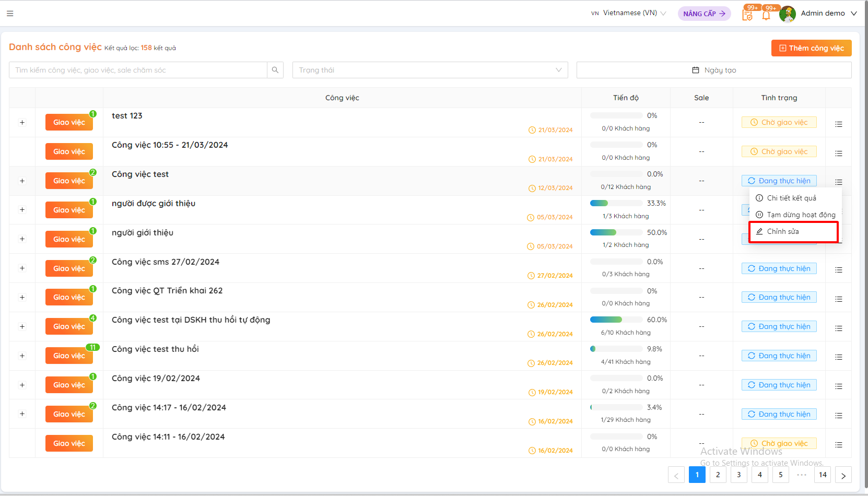Click current page 1 in pagination

click(x=697, y=475)
